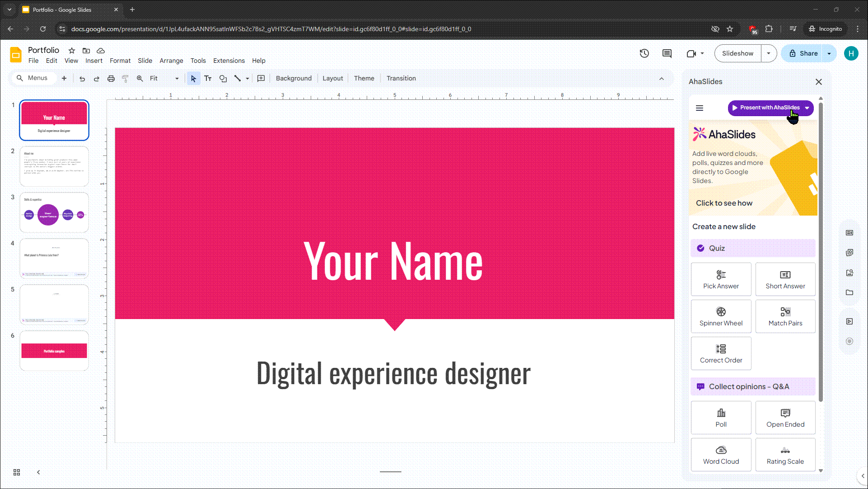This screenshot has height=489, width=868.
Task: Open AhaSlides hamburger menu
Action: coord(700,108)
